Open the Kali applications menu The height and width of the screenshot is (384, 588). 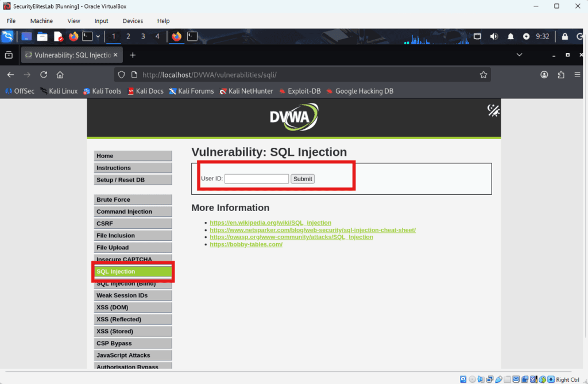[7, 36]
